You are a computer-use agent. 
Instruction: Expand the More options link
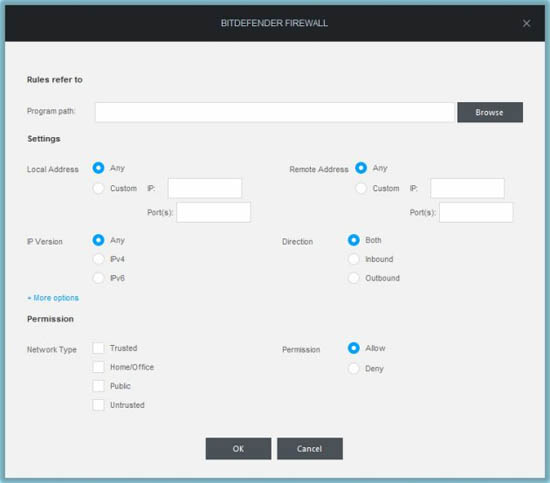53,298
